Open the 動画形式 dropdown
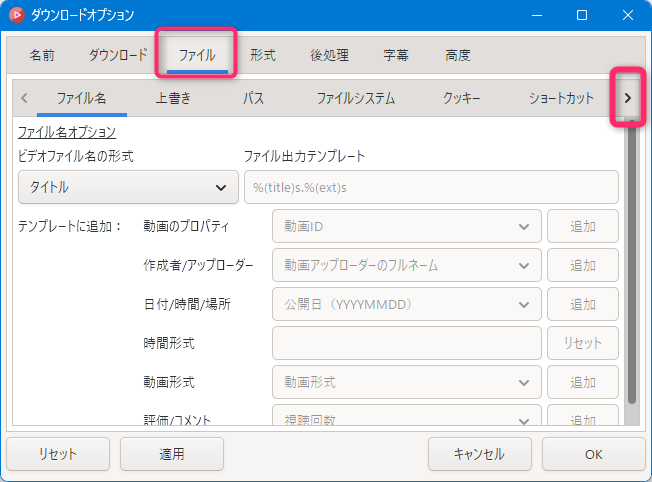The height and width of the screenshot is (482, 652). [x=406, y=382]
